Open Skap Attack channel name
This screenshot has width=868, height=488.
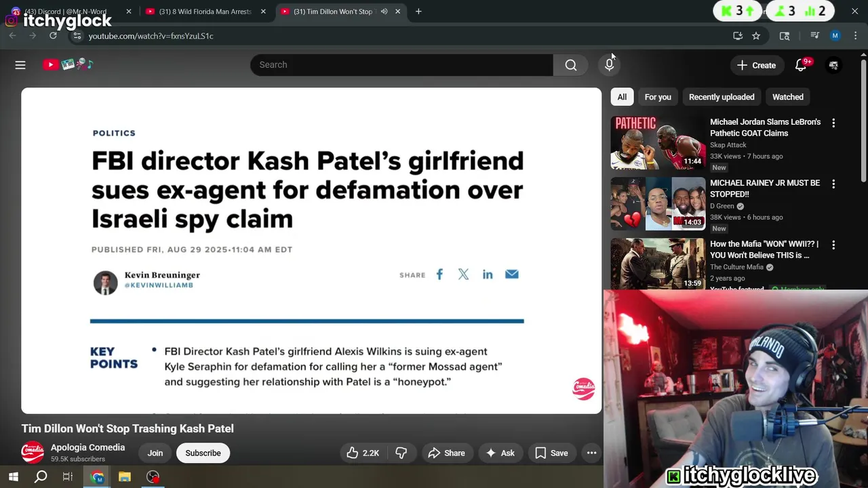click(728, 145)
